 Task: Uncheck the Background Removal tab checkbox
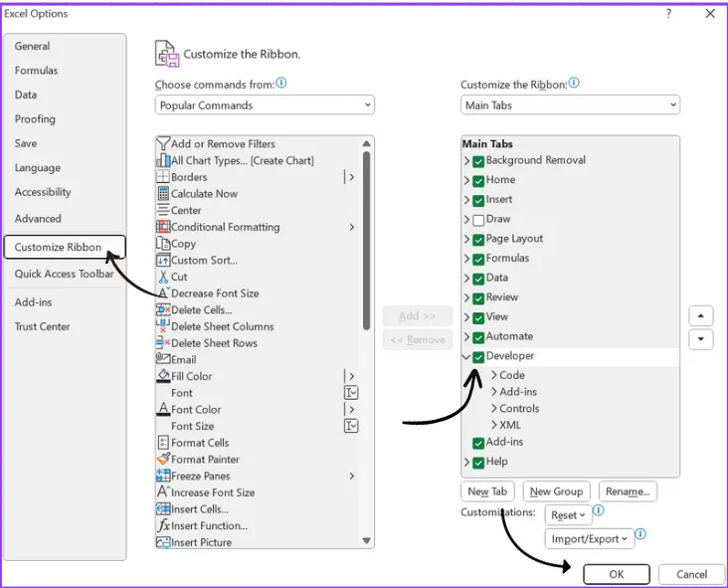pyautogui.click(x=478, y=161)
